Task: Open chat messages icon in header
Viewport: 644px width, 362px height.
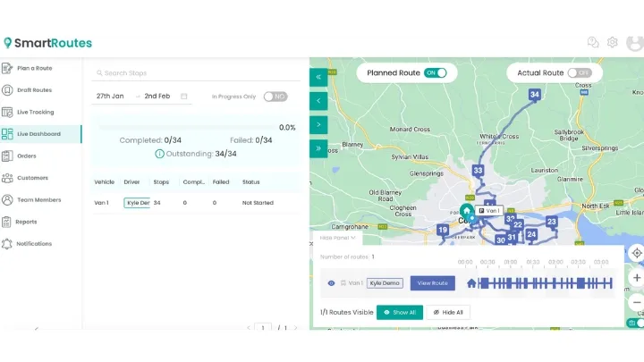Action: [593, 42]
